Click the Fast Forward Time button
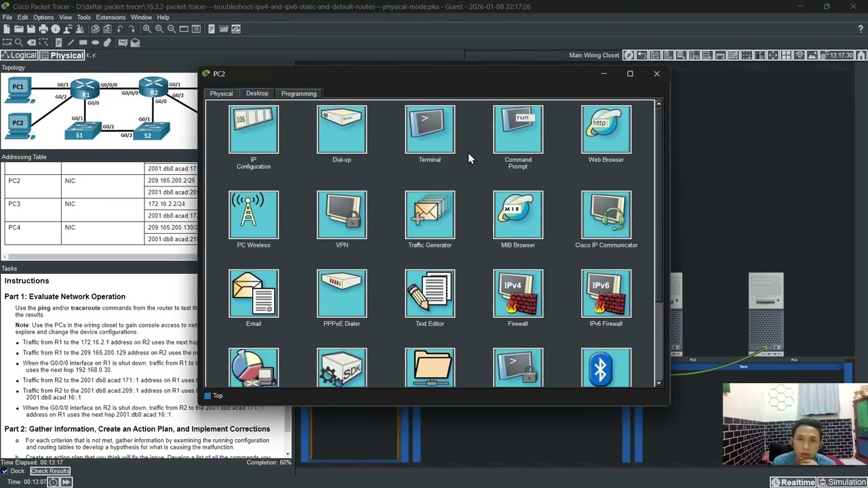This screenshot has width=868, height=488. 66,483
